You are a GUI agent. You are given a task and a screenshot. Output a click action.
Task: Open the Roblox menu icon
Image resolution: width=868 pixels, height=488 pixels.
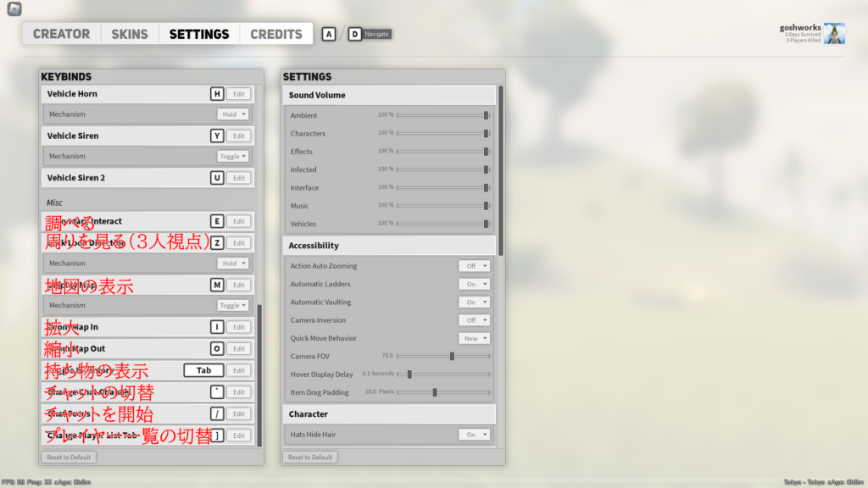14,9
